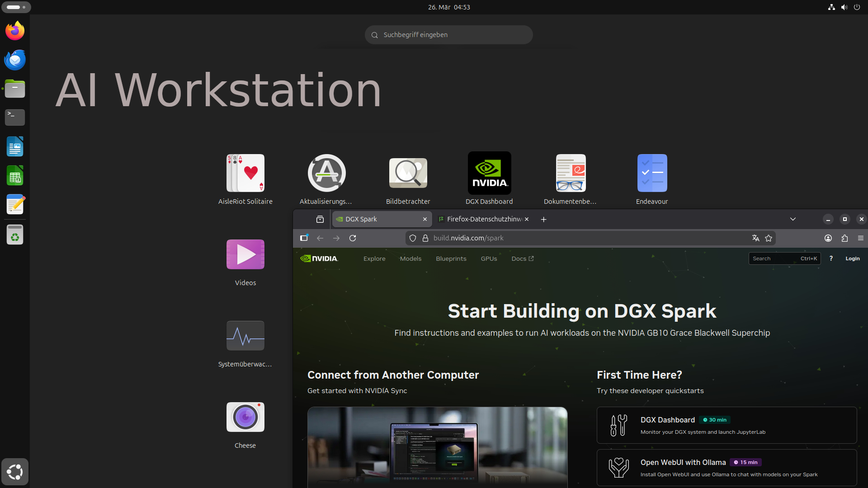
Task: Launch the Cheese webcam app
Action: (245, 425)
